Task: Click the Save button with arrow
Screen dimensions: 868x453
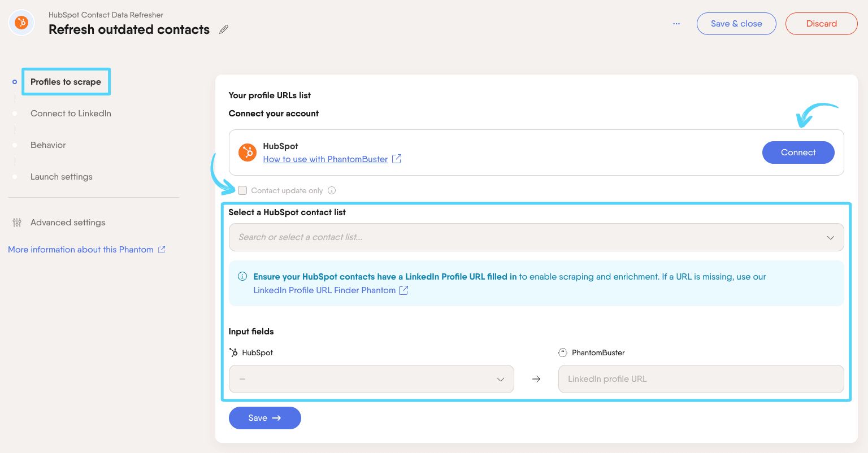Action: coord(265,418)
